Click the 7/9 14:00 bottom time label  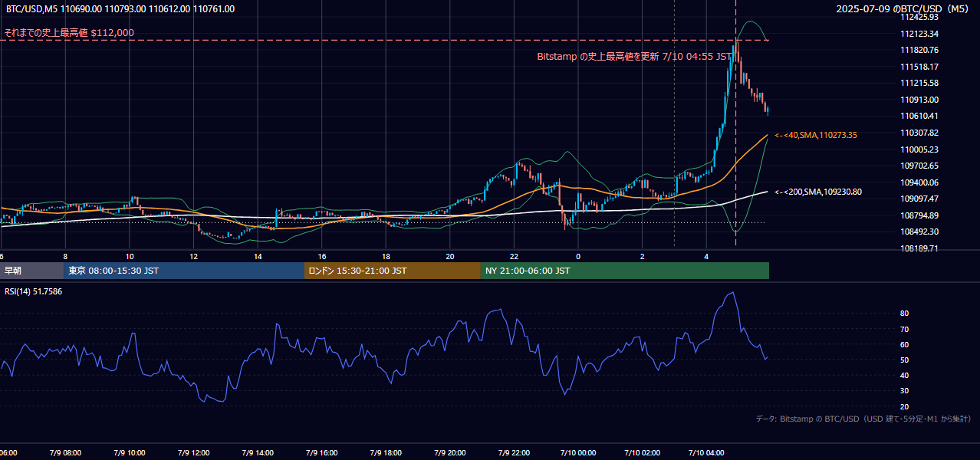(258, 453)
